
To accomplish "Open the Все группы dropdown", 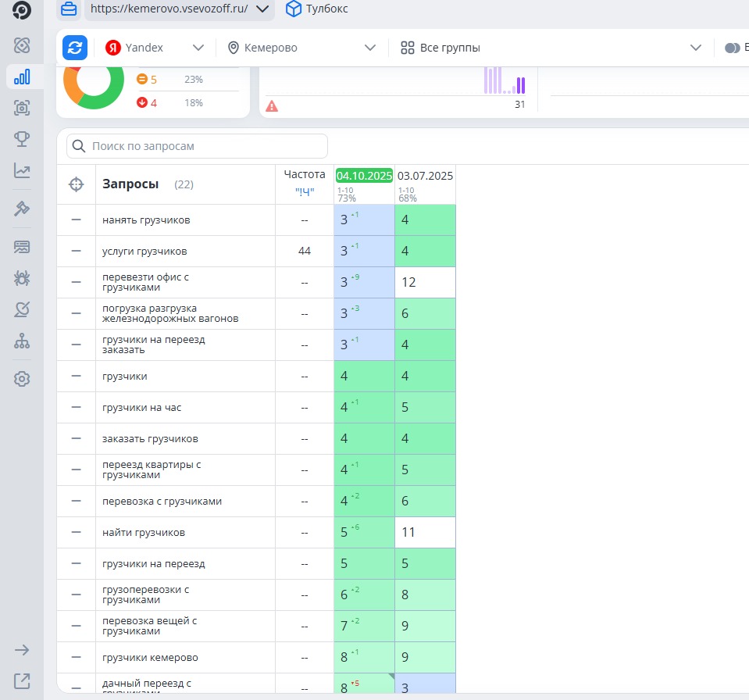I will [x=551, y=48].
